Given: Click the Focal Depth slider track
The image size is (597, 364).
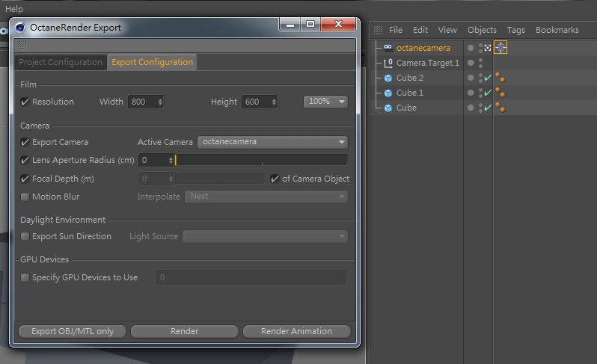Looking at the screenshot, I should pos(221,179).
